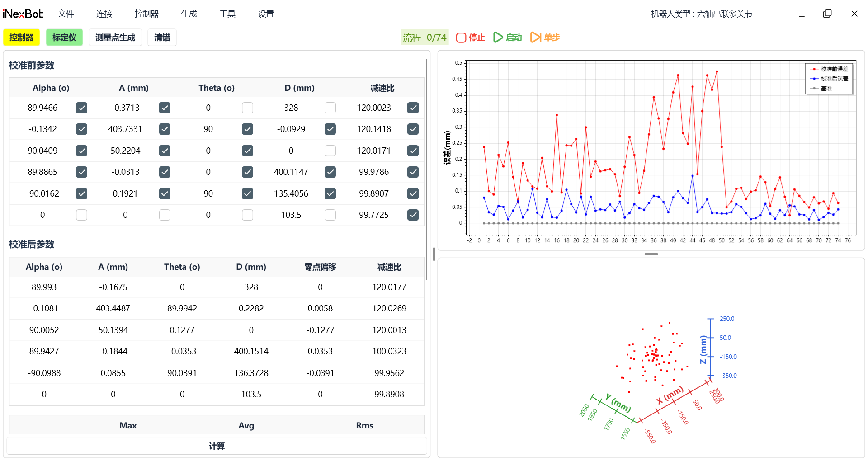Open the 生成 menu
Screen dimensions: 868x461
point(189,14)
